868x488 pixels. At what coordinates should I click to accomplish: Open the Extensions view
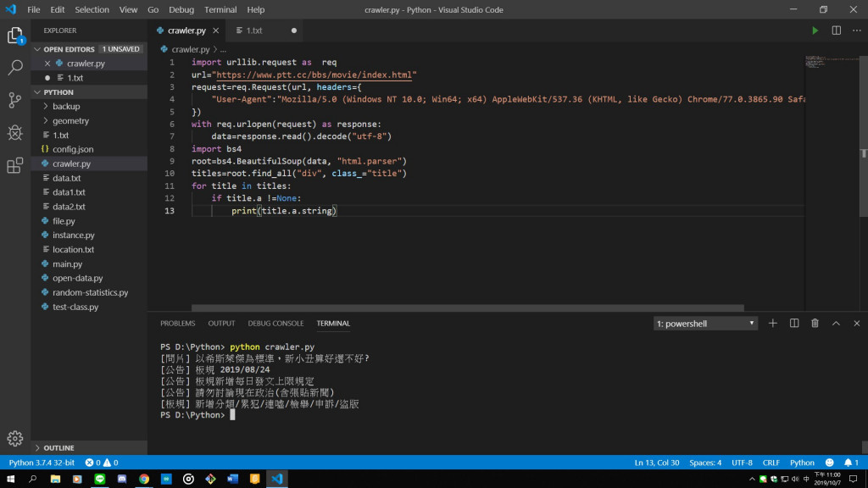pos(15,165)
